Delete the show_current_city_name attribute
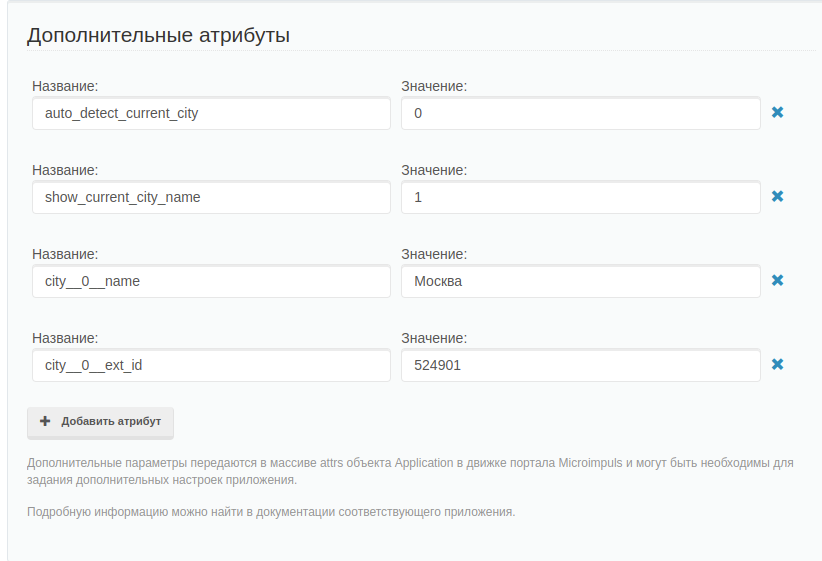The height and width of the screenshot is (561, 822). point(777,196)
